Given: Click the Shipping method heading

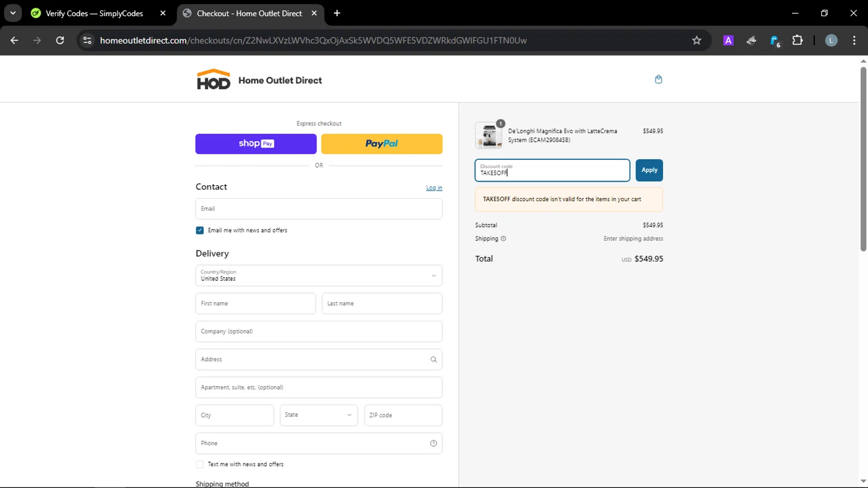Looking at the screenshot, I should [x=222, y=484].
